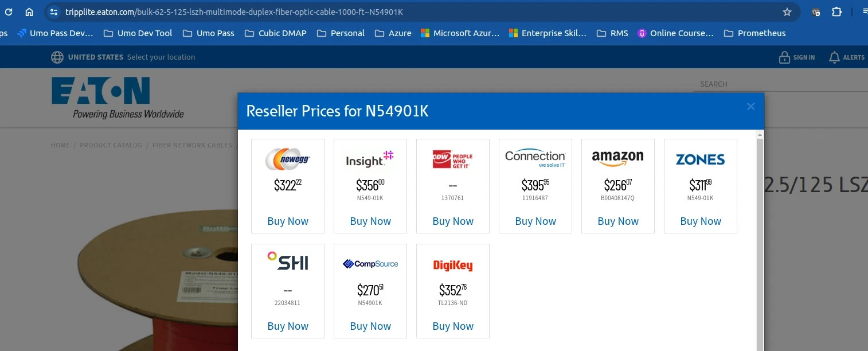Image resolution: width=868 pixels, height=351 pixels.
Task: Click the reseller dialog scrollbar
Action: 760,241
